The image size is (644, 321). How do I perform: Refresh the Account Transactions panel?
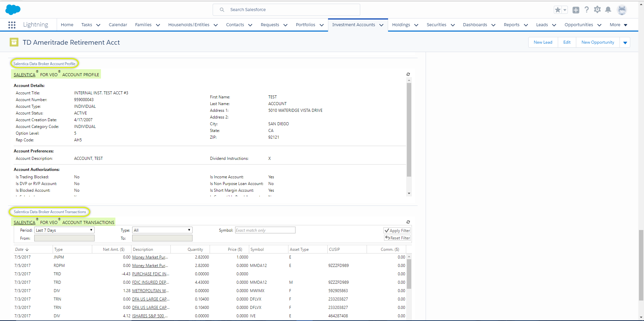[x=408, y=222]
